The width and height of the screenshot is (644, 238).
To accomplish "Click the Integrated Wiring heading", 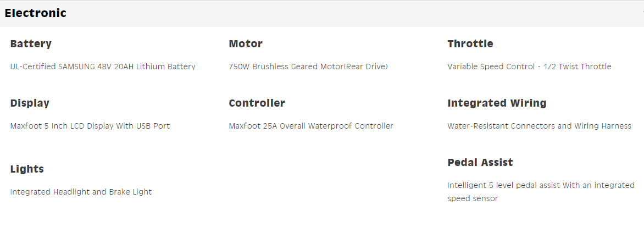I will [497, 103].
